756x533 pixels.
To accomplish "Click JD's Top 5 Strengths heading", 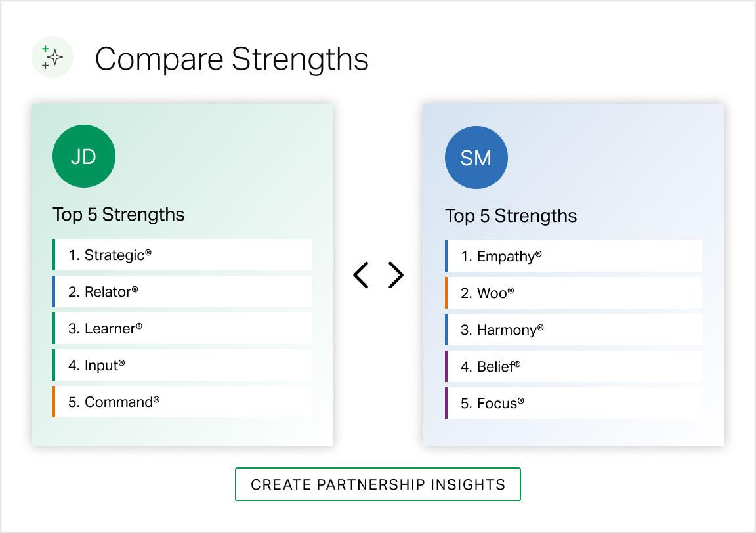I will tap(118, 215).
